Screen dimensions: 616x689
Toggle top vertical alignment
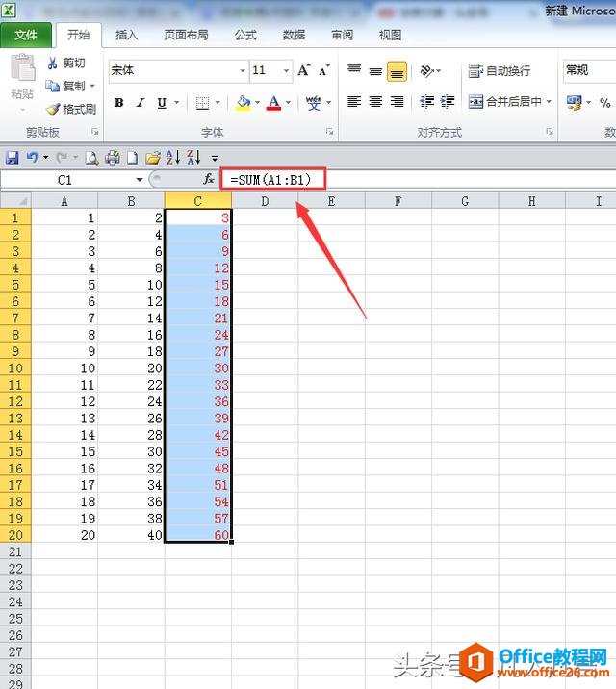click(354, 70)
